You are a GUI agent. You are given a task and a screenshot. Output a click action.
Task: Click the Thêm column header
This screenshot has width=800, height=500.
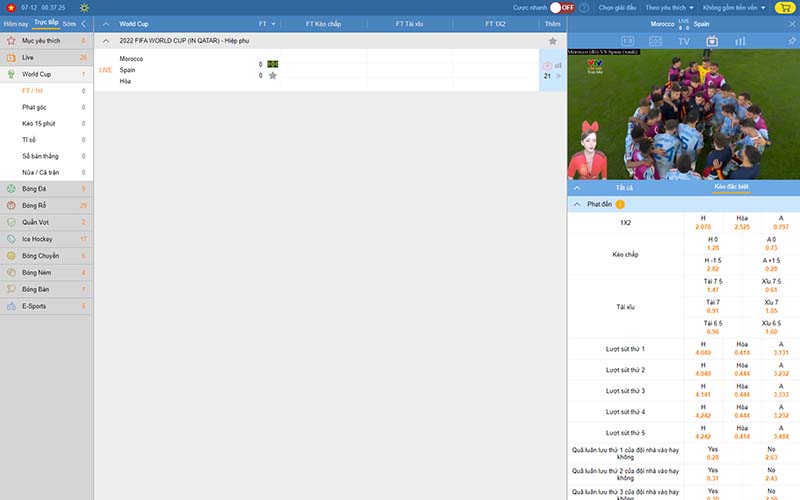552,24
